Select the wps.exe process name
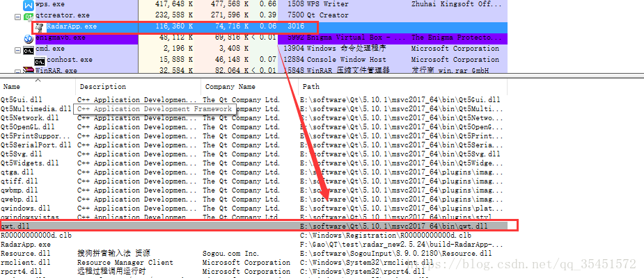The image size is (644, 278). click(x=49, y=4)
